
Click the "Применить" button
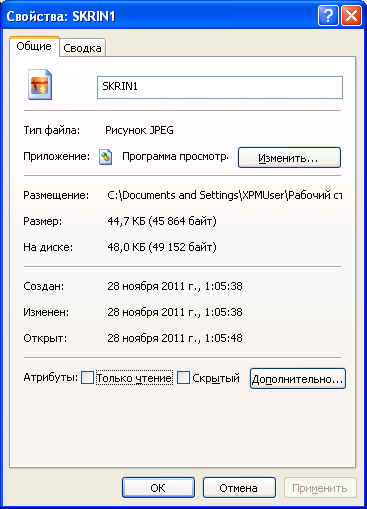point(320,488)
